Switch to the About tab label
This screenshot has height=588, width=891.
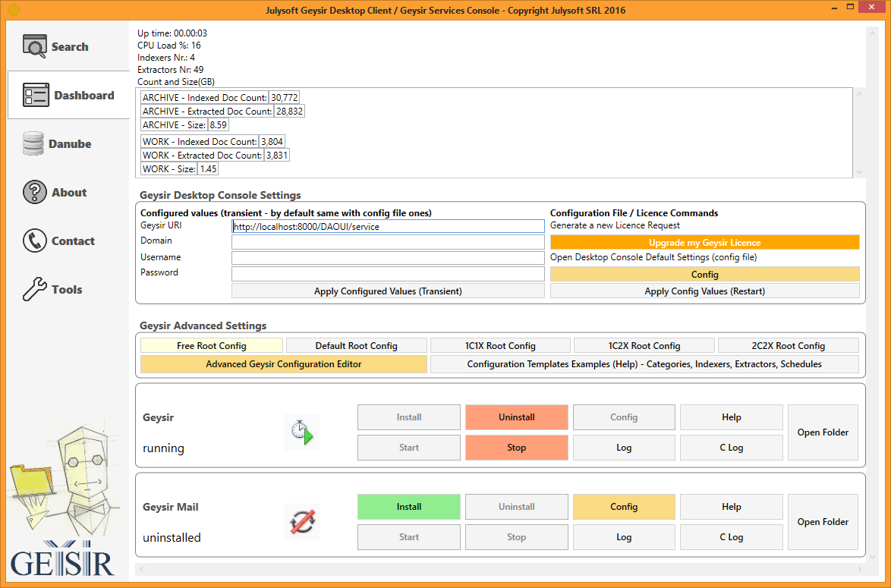69,193
